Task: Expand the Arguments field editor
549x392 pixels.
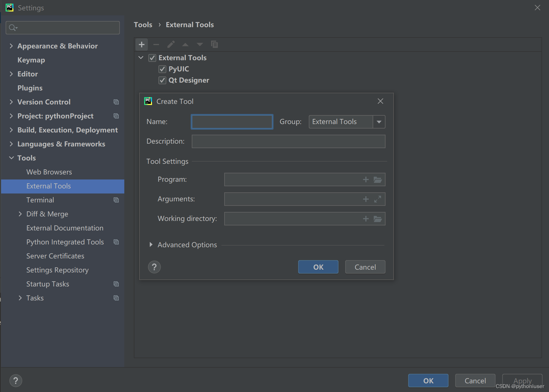Action: [x=378, y=199]
